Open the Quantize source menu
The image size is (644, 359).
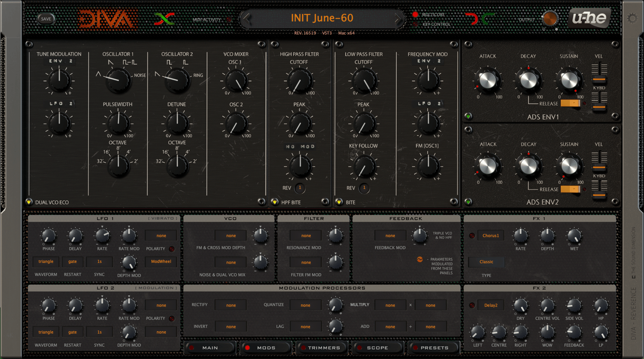pyautogui.click(x=305, y=305)
